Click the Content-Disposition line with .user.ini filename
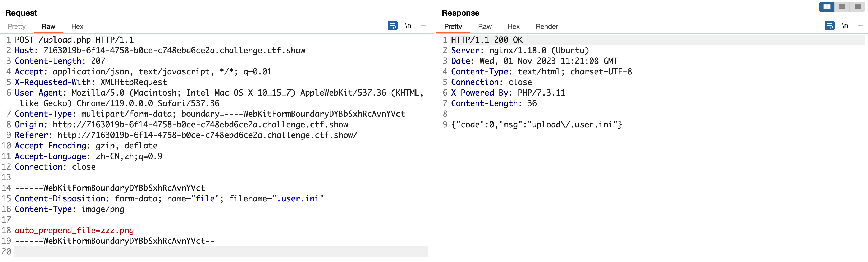868x262 pixels. (x=169, y=198)
